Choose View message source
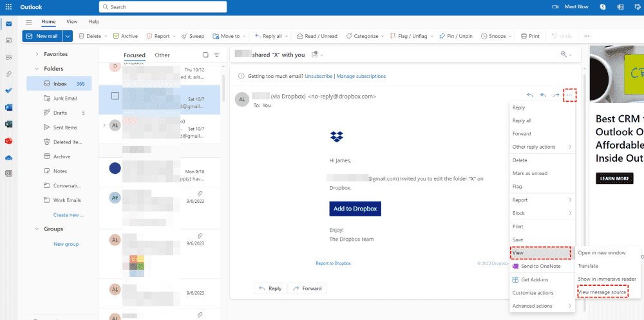Image resolution: width=644 pixels, height=320 pixels. [602, 292]
